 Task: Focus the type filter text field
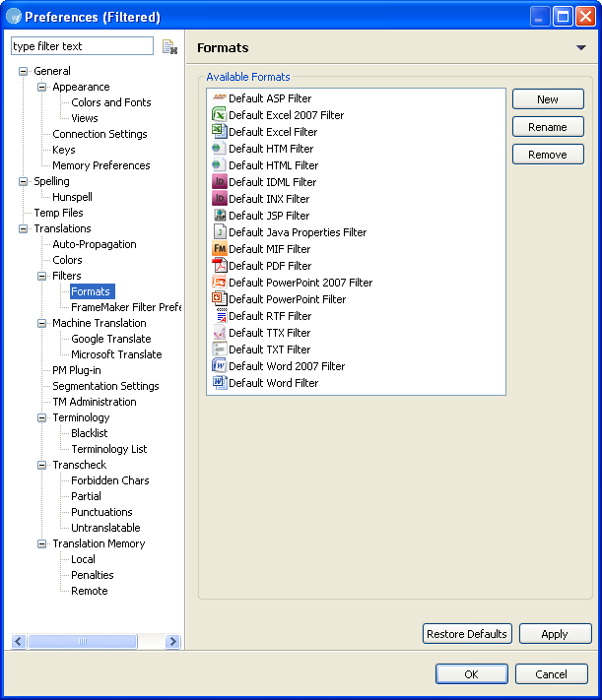click(82, 46)
